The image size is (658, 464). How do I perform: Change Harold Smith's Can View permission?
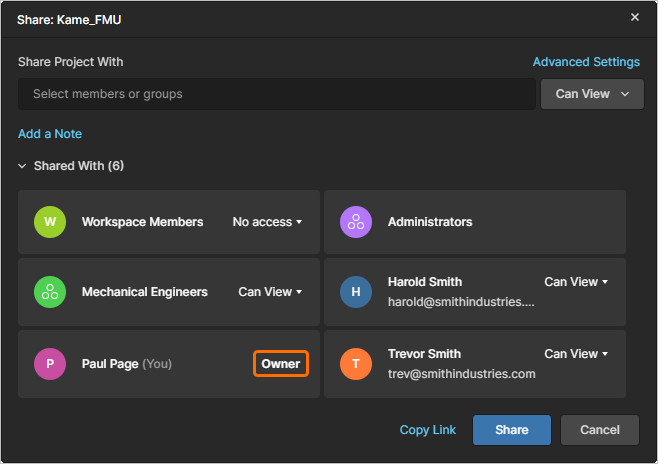[x=576, y=282]
